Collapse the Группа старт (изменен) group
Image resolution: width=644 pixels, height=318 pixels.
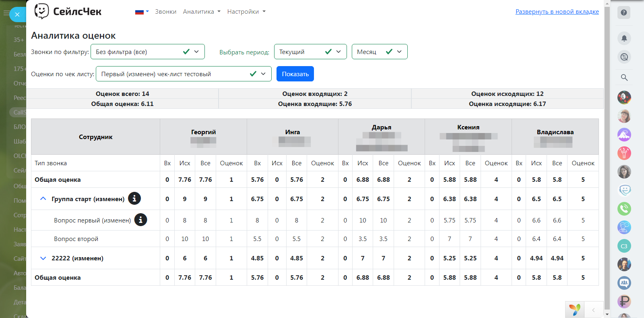[x=43, y=199]
